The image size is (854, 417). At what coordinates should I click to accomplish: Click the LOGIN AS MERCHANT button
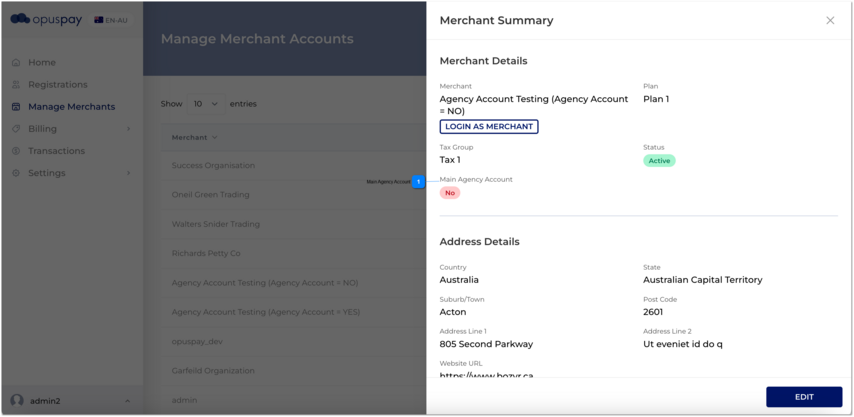tap(489, 126)
